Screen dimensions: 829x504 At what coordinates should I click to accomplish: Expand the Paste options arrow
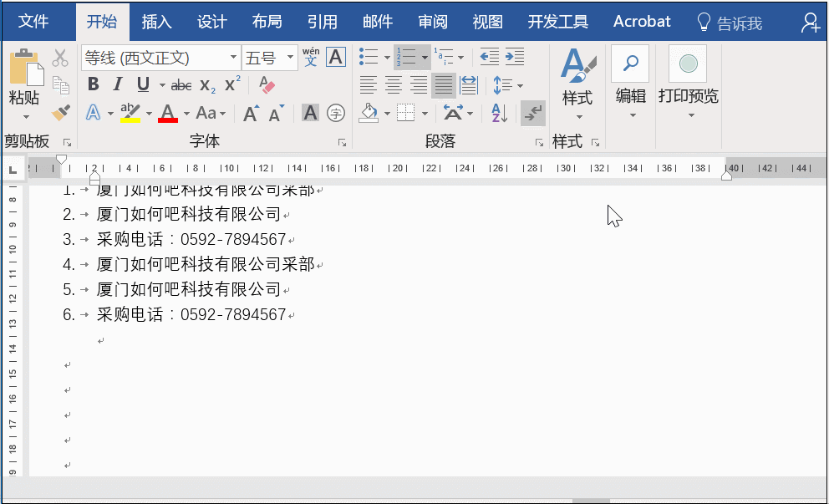point(26,117)
